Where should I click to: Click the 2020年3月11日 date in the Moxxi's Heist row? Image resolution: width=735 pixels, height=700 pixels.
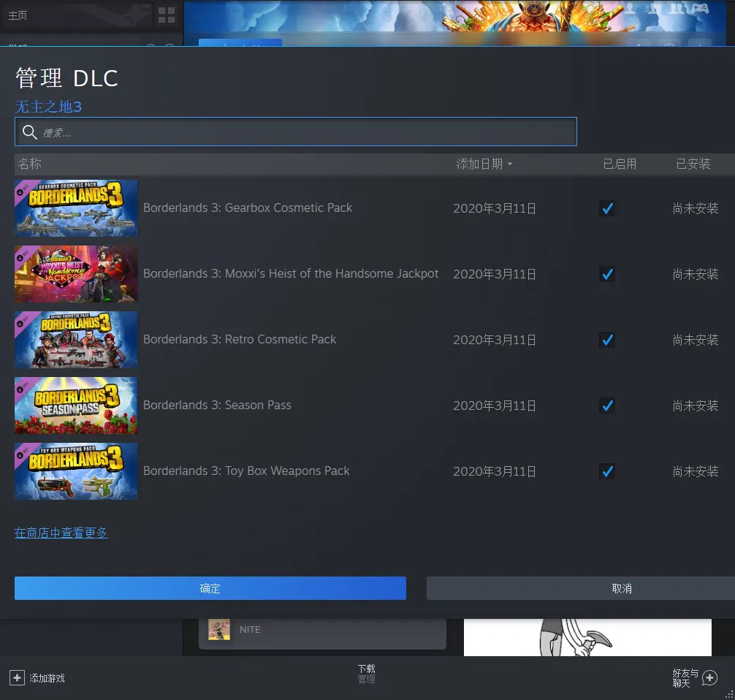pyautogui.click(x=495, y=274)
